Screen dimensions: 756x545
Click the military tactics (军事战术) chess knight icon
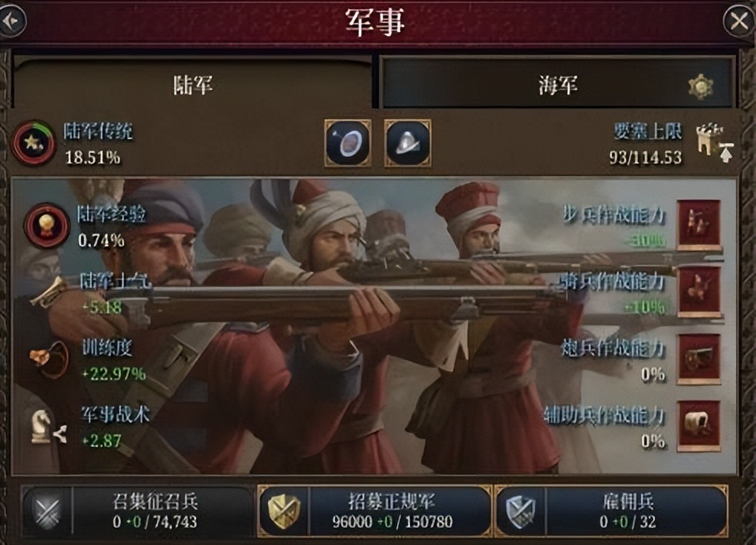47,426
